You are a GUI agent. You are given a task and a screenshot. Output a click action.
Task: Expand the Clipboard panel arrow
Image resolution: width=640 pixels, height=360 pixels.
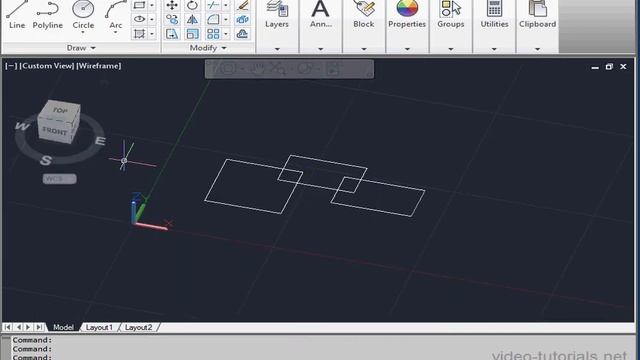[x=538, y=49]
